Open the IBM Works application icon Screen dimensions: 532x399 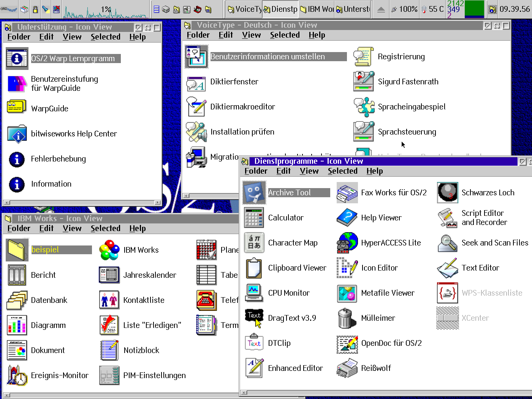coord(109,250)
